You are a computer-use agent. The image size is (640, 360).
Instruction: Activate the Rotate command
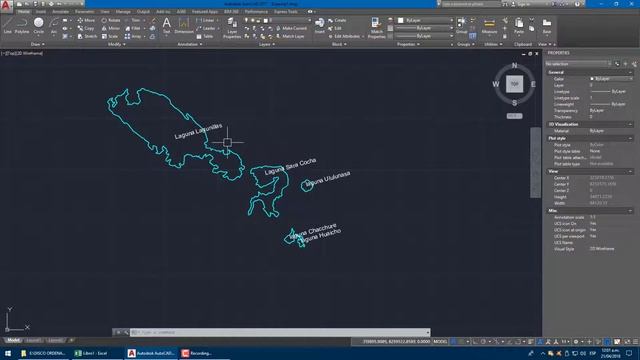111,20
